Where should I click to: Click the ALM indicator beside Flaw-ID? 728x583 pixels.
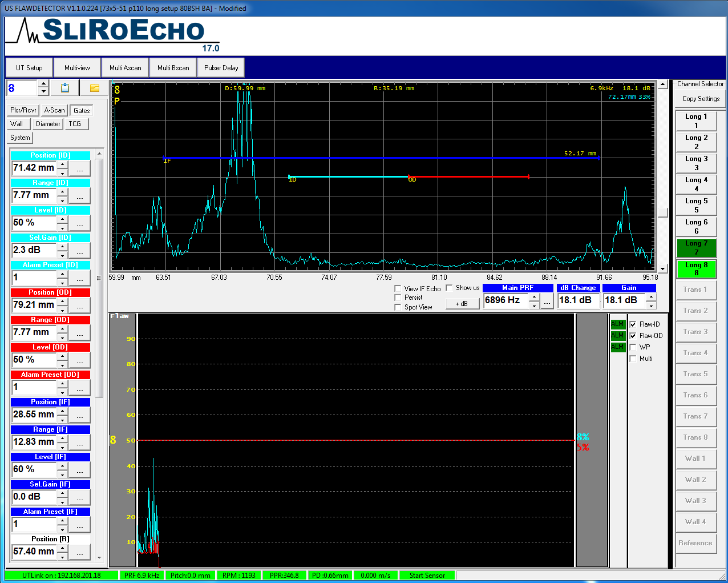[618, 324]
